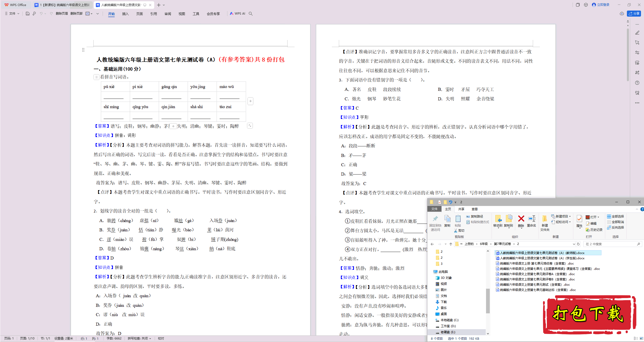Click the Explorer search box
The image size is (644, 342).
tap(612, 244)
